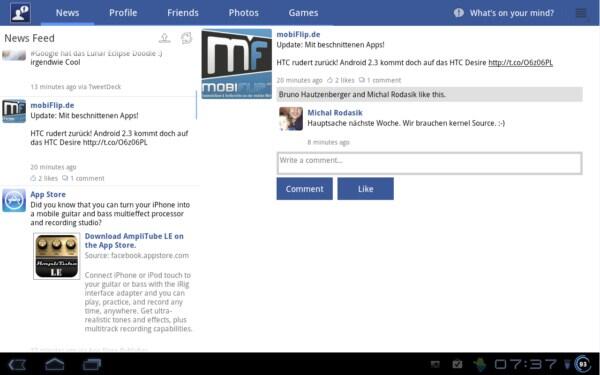
Task: Open the t.co link in mobiFlip post
Action: (x=520, y=62)
